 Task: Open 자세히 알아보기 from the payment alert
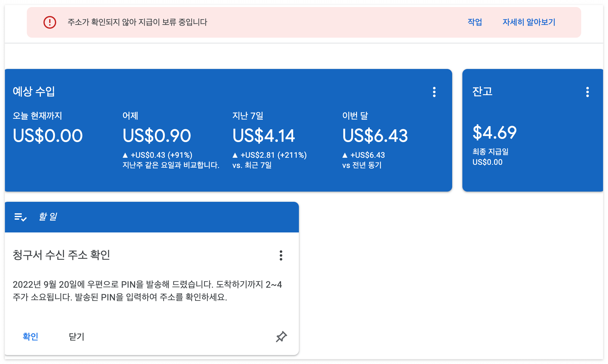pyautogui.click(x=528, y=22)
